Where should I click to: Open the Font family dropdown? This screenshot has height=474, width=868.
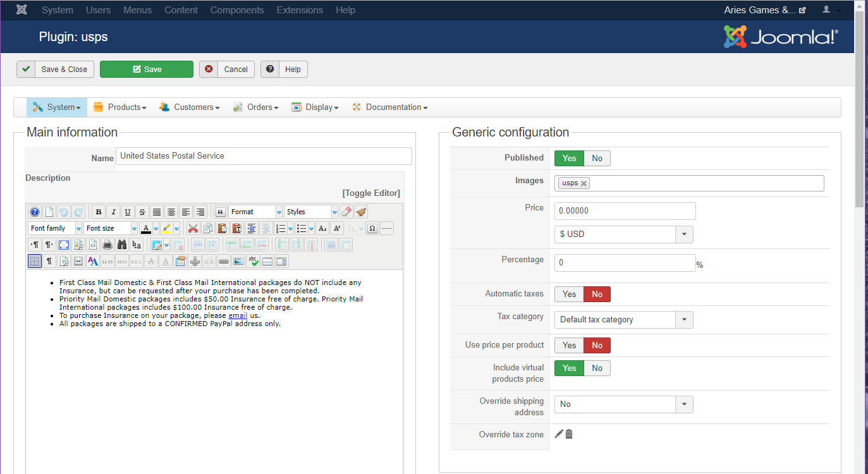[x=55, y=229]
